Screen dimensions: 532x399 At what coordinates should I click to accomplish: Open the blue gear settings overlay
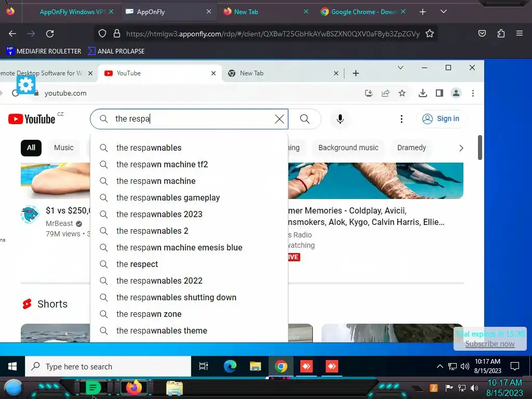click(x=26, y=85)
